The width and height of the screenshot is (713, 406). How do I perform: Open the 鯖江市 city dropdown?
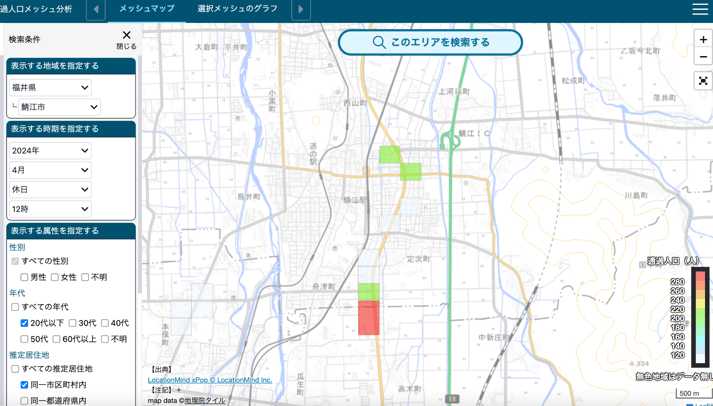[x=55, y=107]
